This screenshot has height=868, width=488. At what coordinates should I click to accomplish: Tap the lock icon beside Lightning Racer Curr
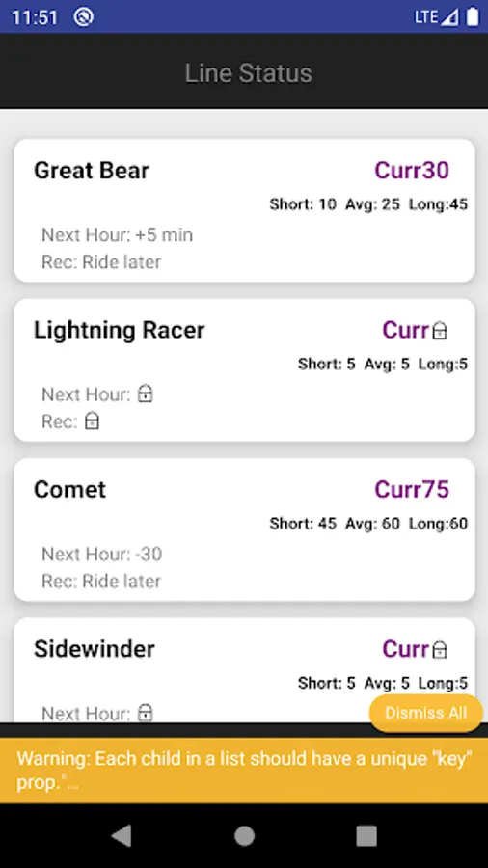[440, 331]
